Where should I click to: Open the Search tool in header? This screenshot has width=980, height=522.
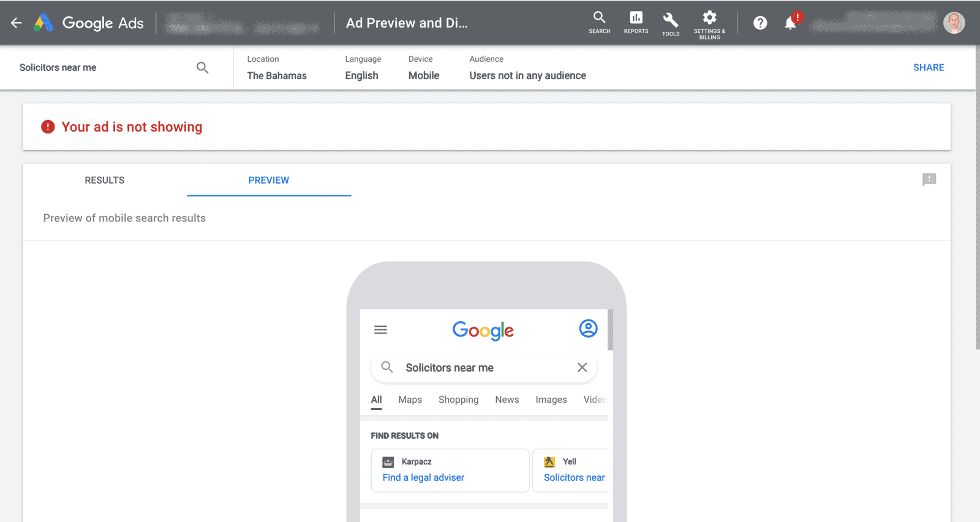pos(600,22)
